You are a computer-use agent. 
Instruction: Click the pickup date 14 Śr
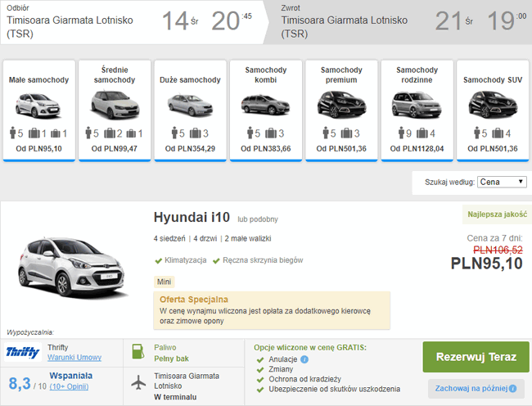(180, 21)
